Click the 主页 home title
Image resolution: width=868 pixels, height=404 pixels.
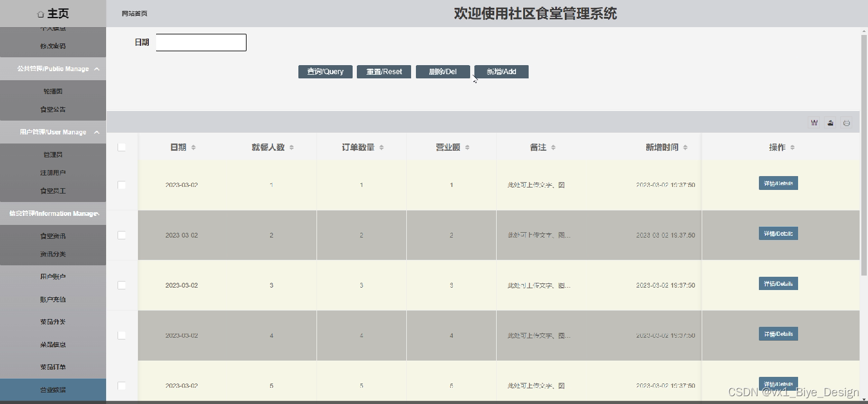[x=58, y=14]
